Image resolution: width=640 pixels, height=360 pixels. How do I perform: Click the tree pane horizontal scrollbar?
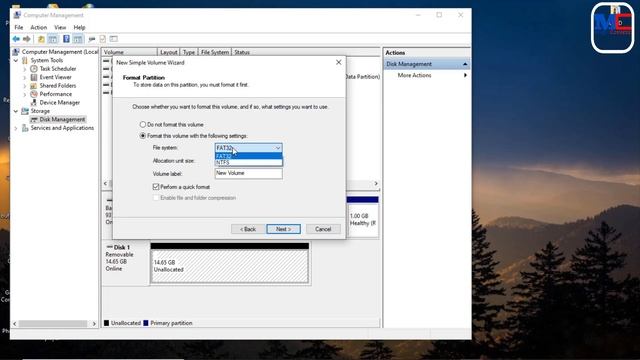[x=53, y=324]
